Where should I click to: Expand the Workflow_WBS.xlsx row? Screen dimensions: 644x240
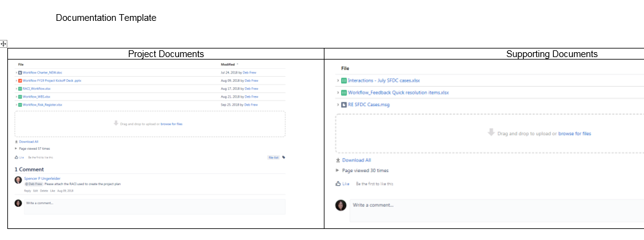[x=17, y=96]
